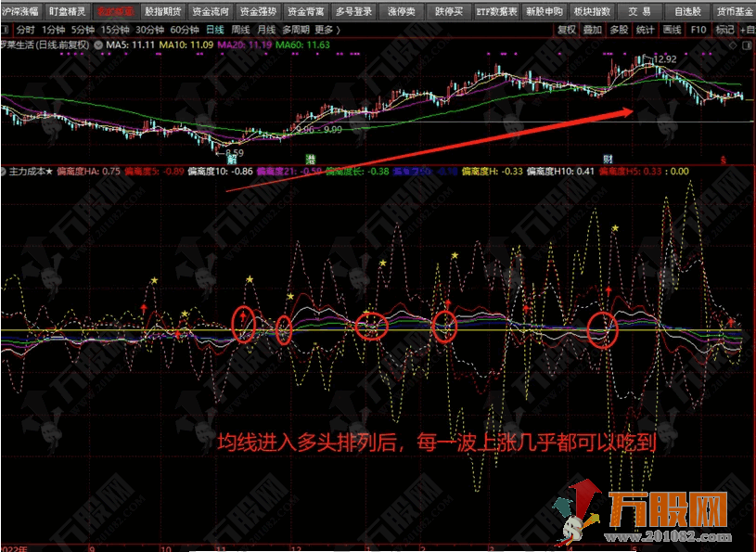Expand the indicator dropdown beside the stock title
This screenshot has height=552, width=756.
tap(98, 45)
